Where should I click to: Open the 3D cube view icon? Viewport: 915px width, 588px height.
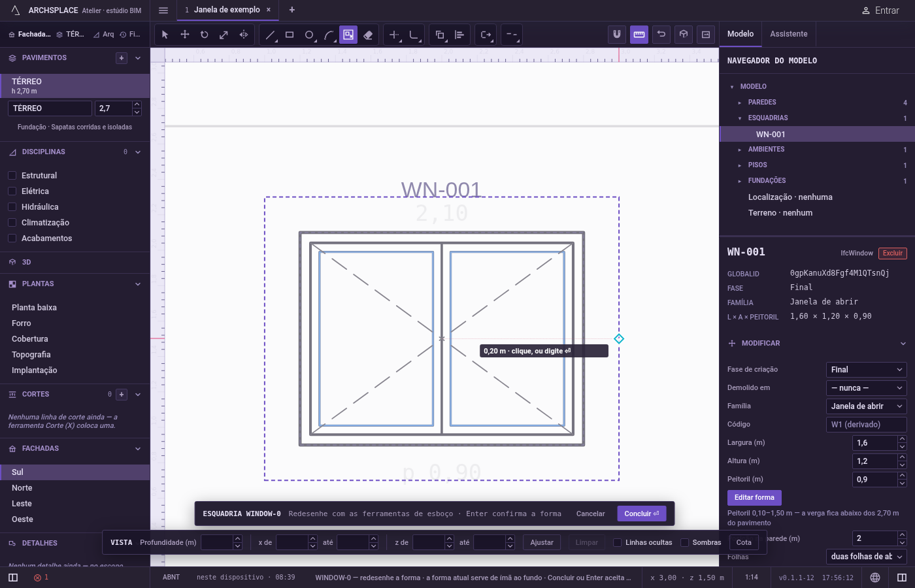click(x=684, y=35)
